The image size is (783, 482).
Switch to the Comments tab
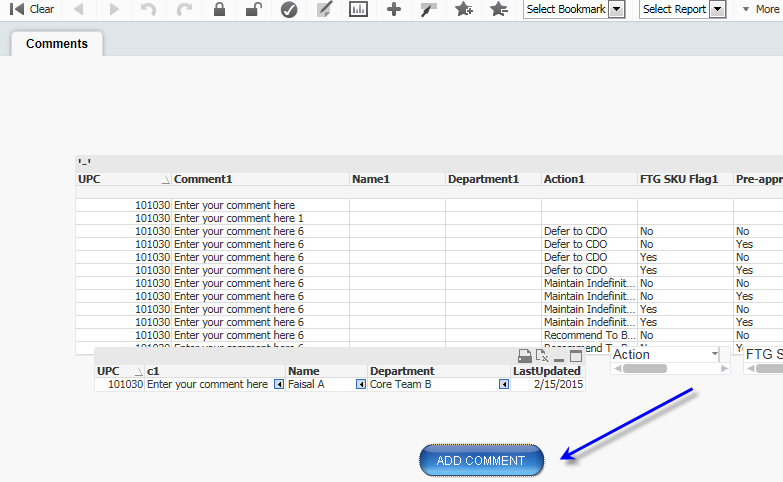57,44
